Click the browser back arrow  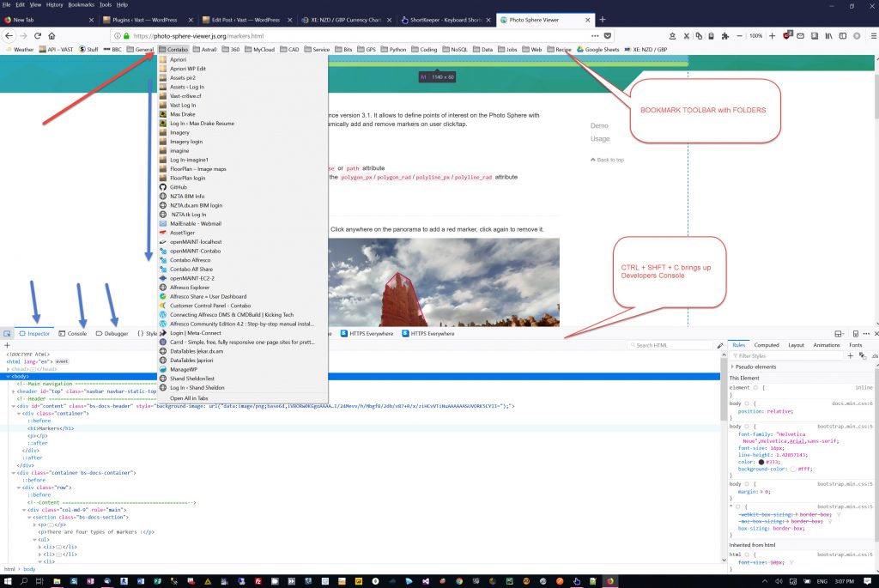pos(9,36)
